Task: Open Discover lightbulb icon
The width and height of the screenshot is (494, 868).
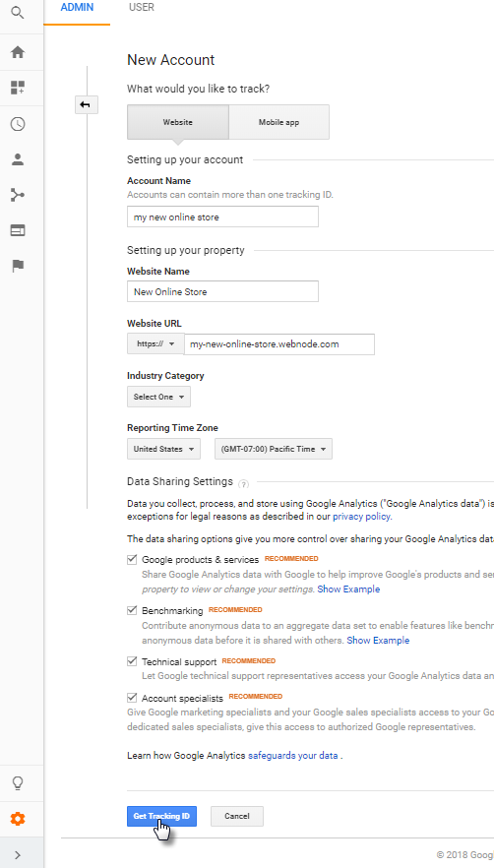Action: [18, 782]
